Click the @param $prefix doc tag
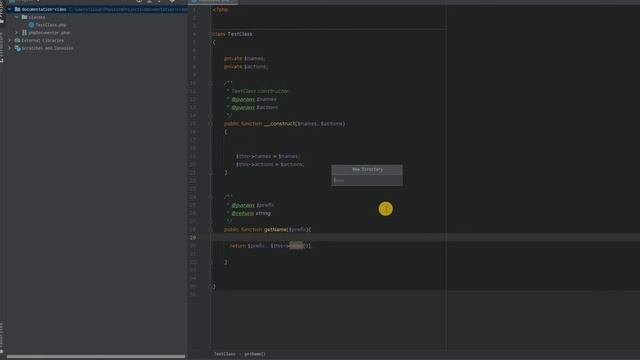The width and height of the screenshot is (640, 360). click(x=253, y=205)
